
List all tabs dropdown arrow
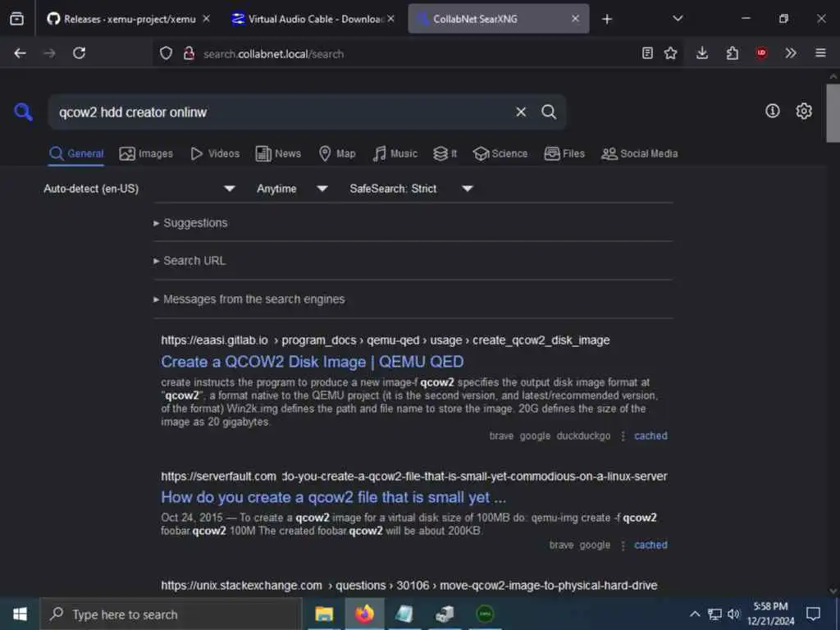[678, 19]
